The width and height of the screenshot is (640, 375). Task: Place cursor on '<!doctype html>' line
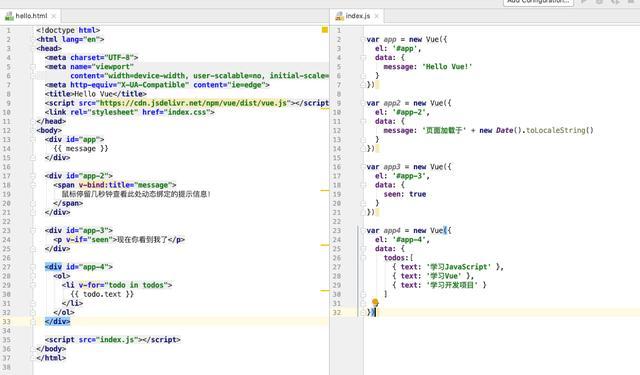68,30
